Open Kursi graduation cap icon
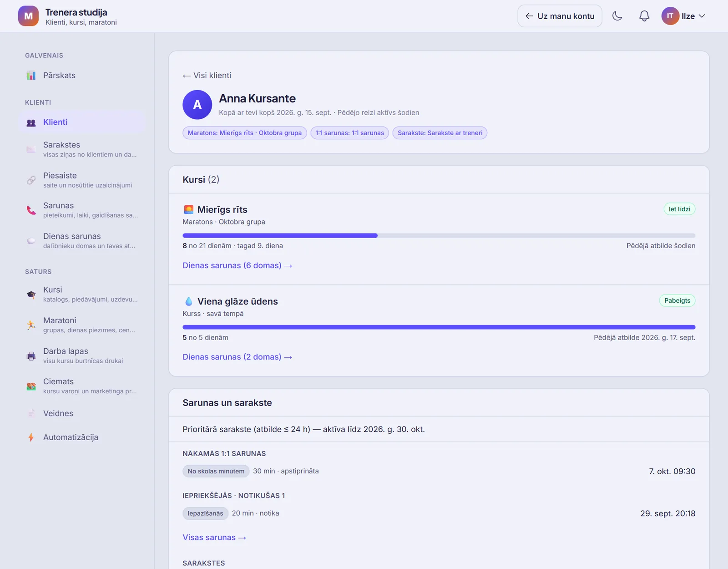The width and height of the screenshot is (728, 569). point(31,295)
